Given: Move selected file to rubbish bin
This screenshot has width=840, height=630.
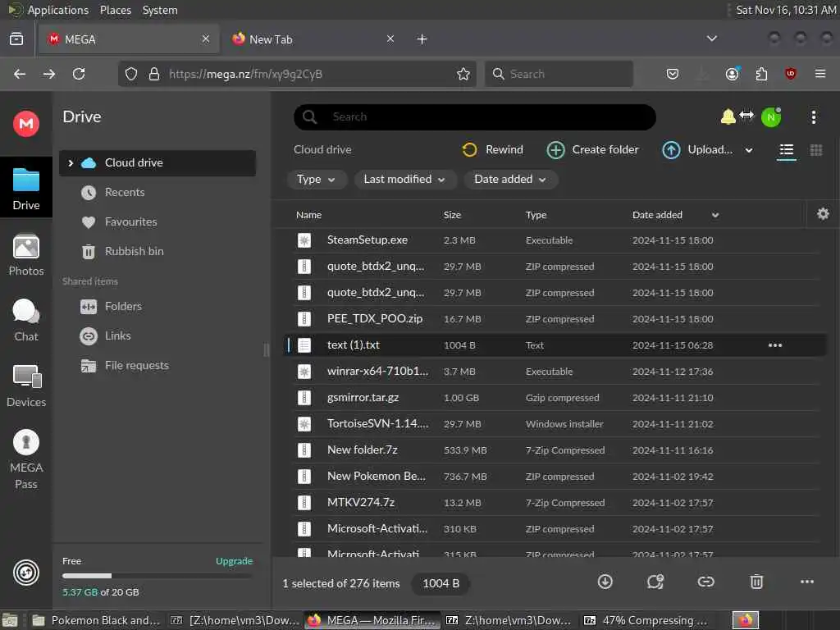Looking at the screenshot, I should [x=756, y=582].
